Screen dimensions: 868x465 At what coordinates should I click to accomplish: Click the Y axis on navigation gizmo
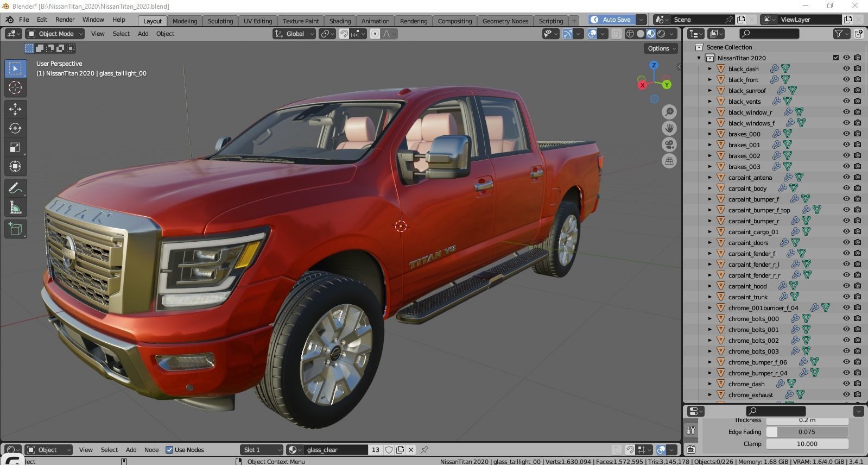click(667, 85)
